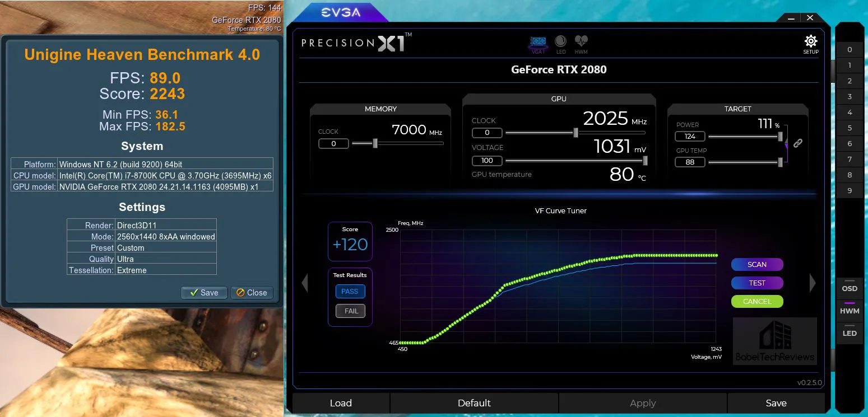Click the GeForce RTX 2080 title
This screenshot has width=868, height=417.
click(x=559, y=69)
